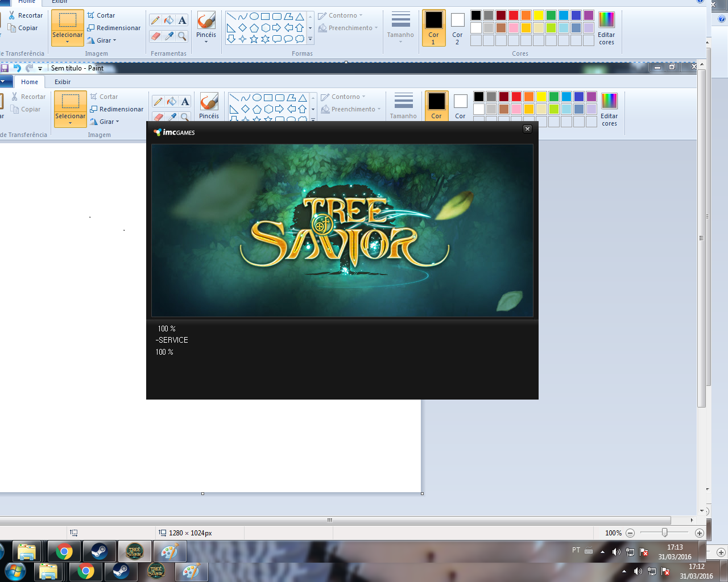
Task: Click the Zoom out minus button in the status bar
Action: click(x=630, y=533)
